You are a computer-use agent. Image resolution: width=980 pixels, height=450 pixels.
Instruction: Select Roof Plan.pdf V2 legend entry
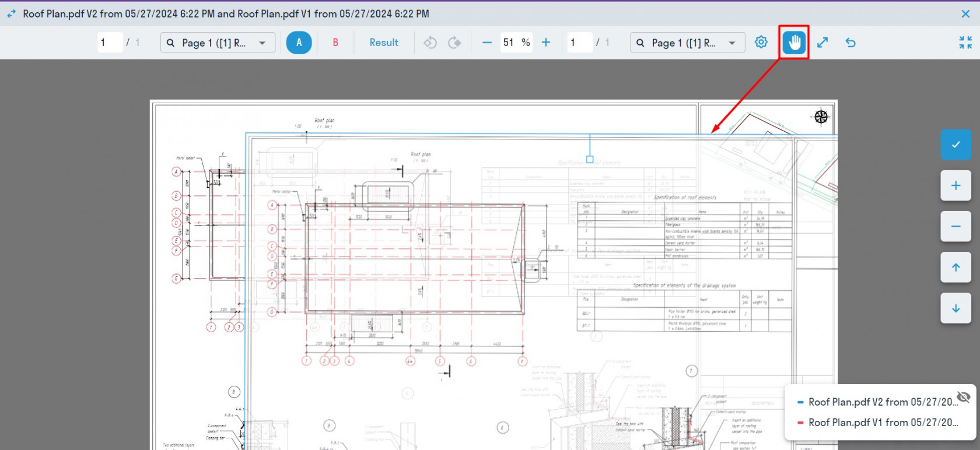[883, 402]
